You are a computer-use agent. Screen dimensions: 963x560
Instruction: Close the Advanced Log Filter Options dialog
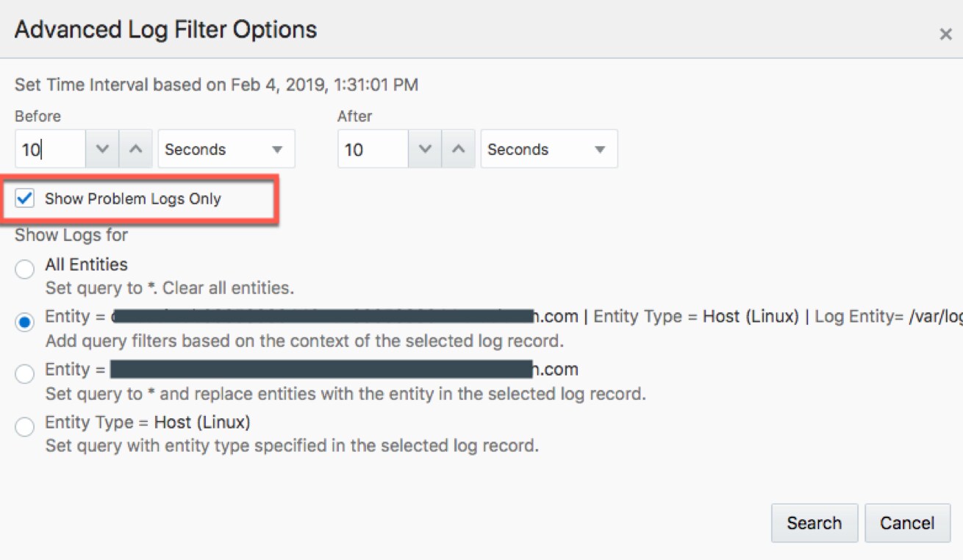[945, 35]
